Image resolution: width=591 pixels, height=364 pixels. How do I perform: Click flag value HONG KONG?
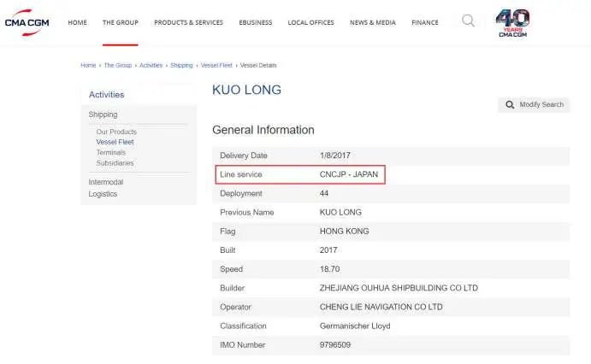[344, 231]
